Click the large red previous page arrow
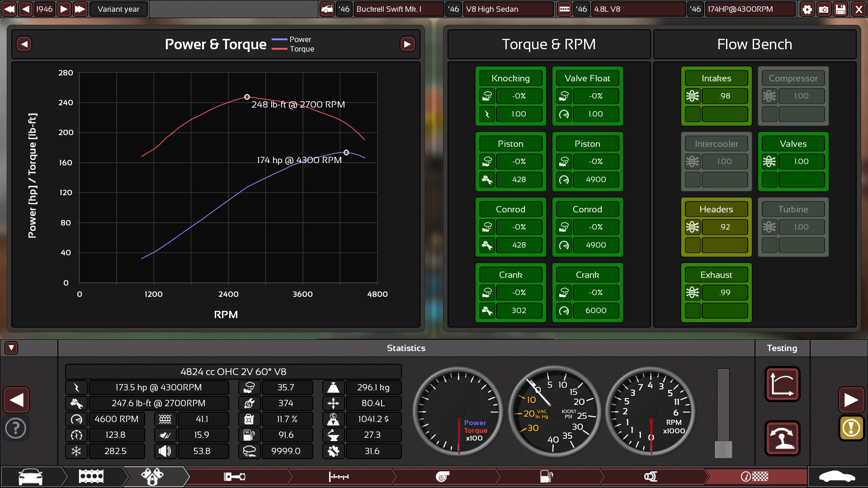Viewport: 868px width, 488px height. coord(17,400)
